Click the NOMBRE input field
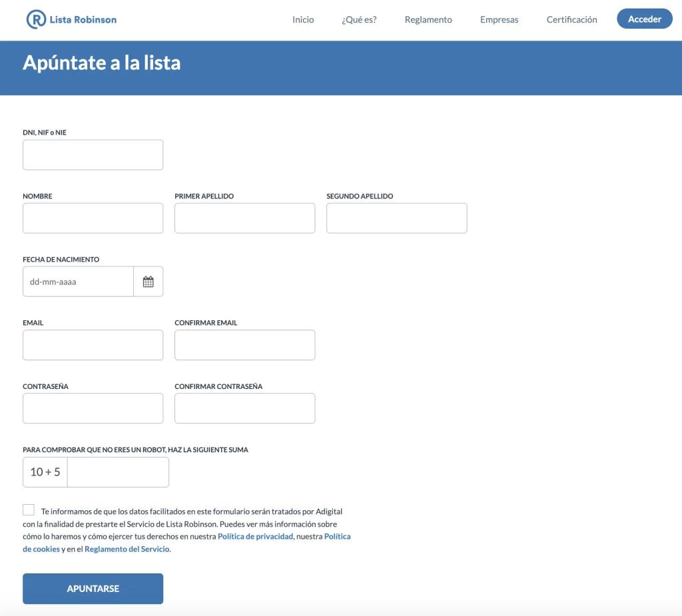Screen dimensions: 682x616 coord(93,218)
